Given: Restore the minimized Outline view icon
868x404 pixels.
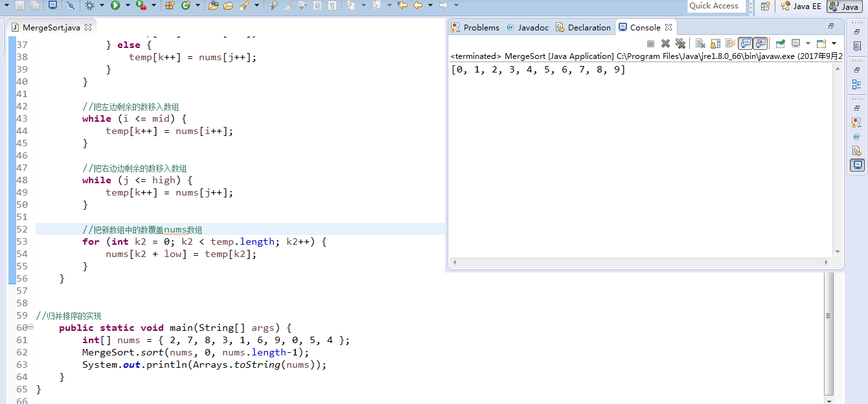Looking at the screenshot, I should tap(856, 84).
